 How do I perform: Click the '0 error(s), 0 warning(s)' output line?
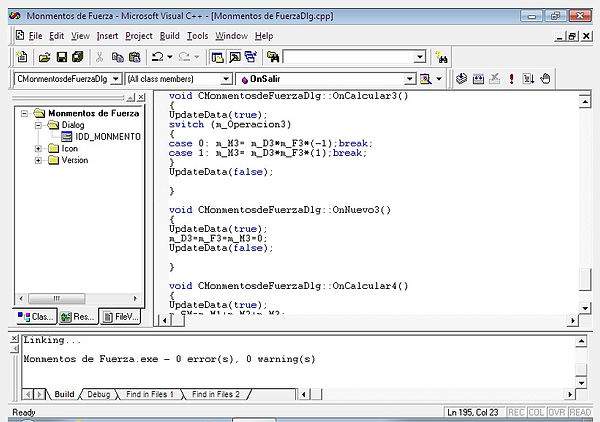coord(169,359)
